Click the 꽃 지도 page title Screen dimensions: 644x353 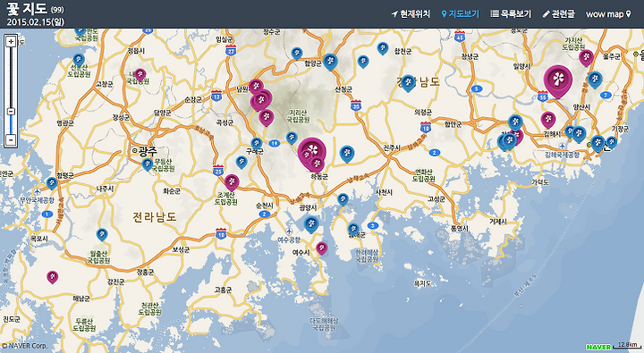pyautogui.click(x=28, y=8)
